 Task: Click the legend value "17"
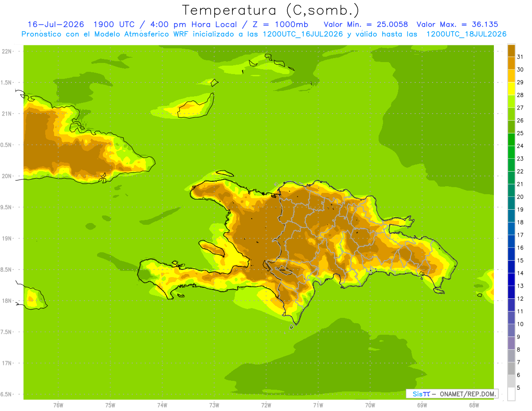tap(520, 235)
